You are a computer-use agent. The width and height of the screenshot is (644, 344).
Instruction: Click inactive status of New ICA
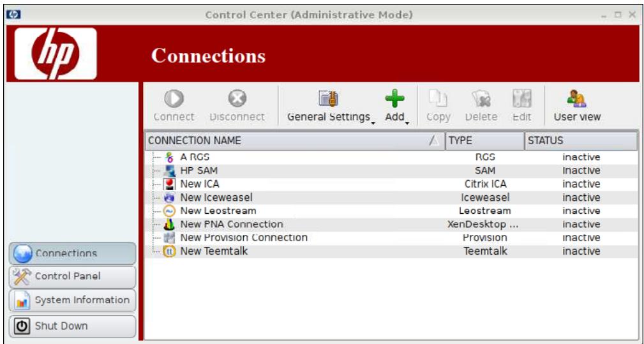click(x=581, y=184)
